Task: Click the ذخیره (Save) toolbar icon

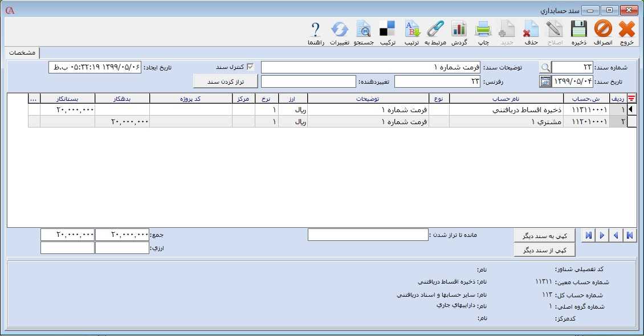Action: point(578,28)
